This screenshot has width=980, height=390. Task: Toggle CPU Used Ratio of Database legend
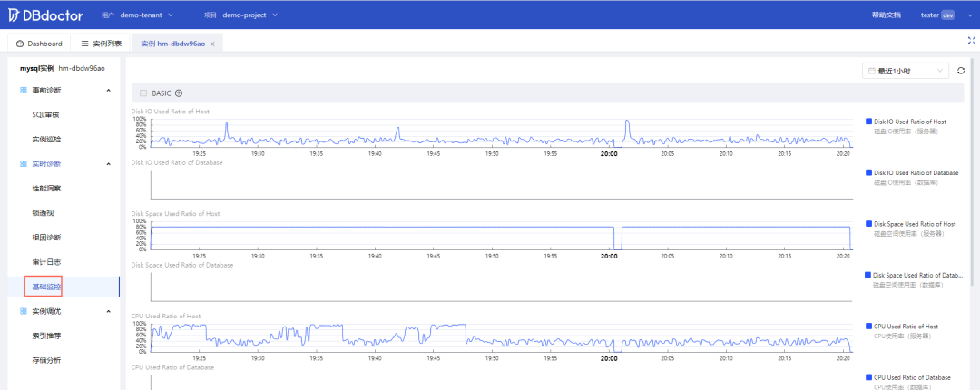[x=908, y=377]
